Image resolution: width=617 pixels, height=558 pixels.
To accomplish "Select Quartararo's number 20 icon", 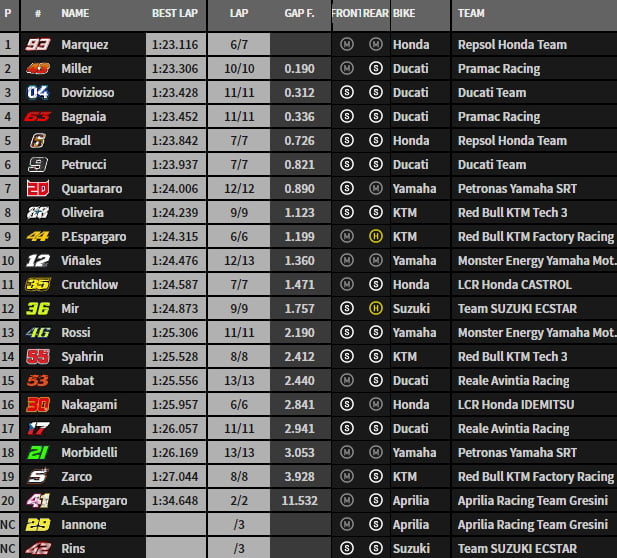I will pyautogui.click(x=37, y=189).
